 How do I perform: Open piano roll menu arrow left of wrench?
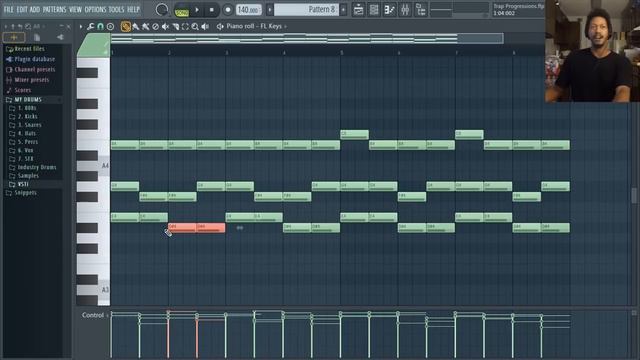pos(81,27)
